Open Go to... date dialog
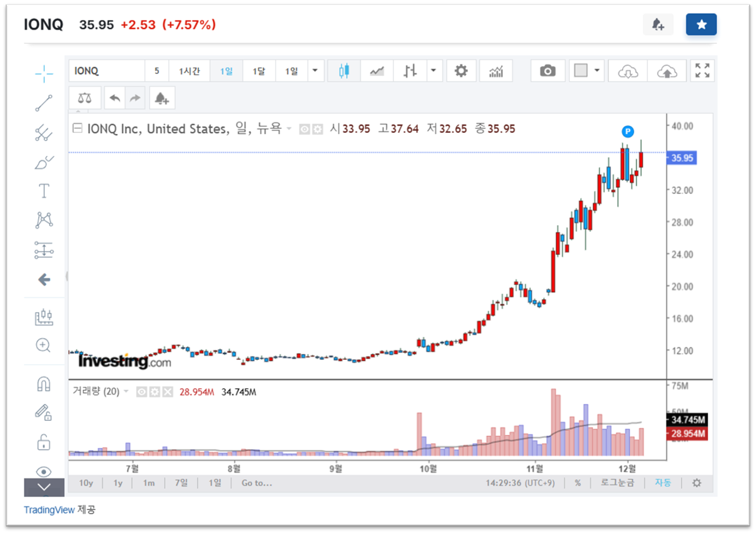756x534 pixels. click(x=257, y=483)
